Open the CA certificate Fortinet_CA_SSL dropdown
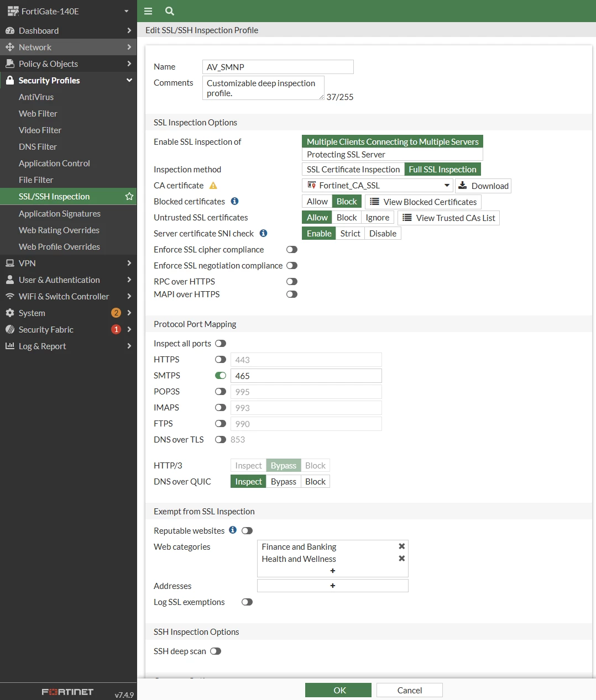 click(x=378, y=186)
